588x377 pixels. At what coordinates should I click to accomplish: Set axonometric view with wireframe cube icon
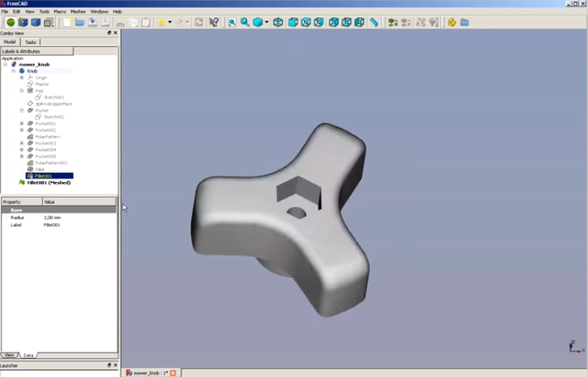[278, 22]
